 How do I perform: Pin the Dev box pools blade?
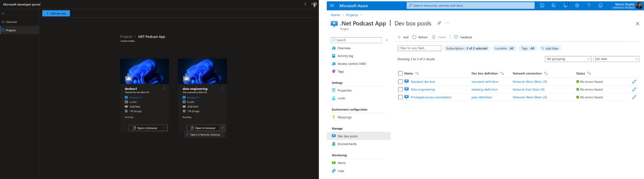pyautogui.click(x=439, y=23)
